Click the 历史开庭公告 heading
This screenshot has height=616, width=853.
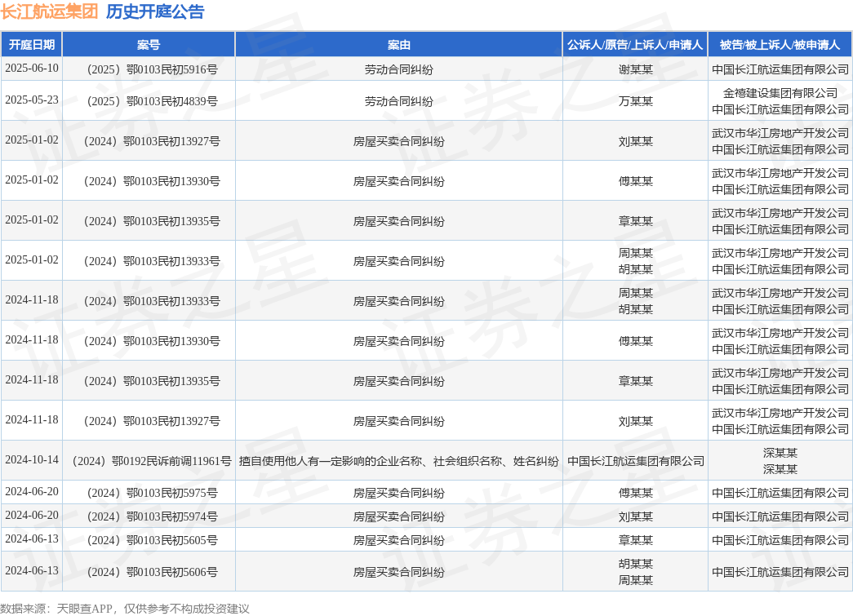click(x=155, y=11)
